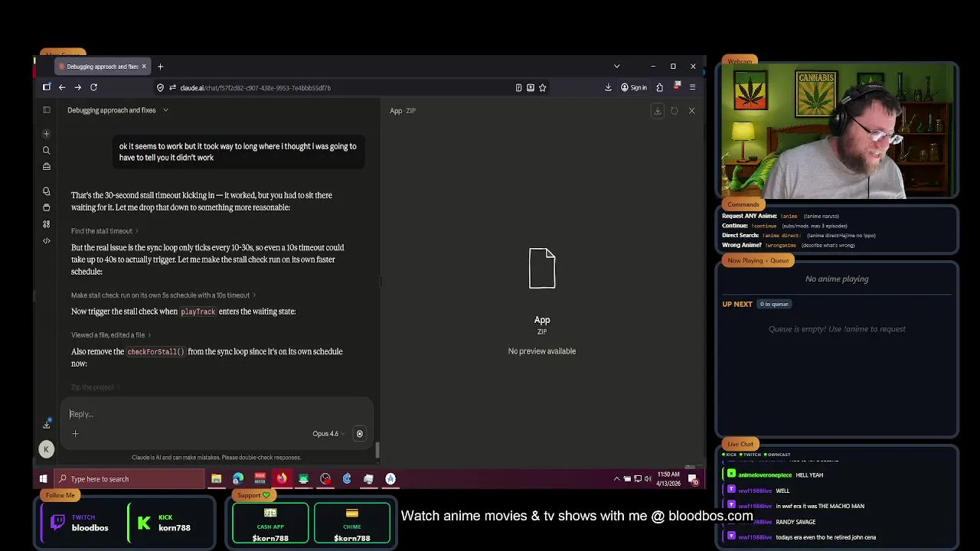Screen dimensions: 980x551
Task: Click the Twitch bloodbos overlay badge
Action: (x=80, y=523)
